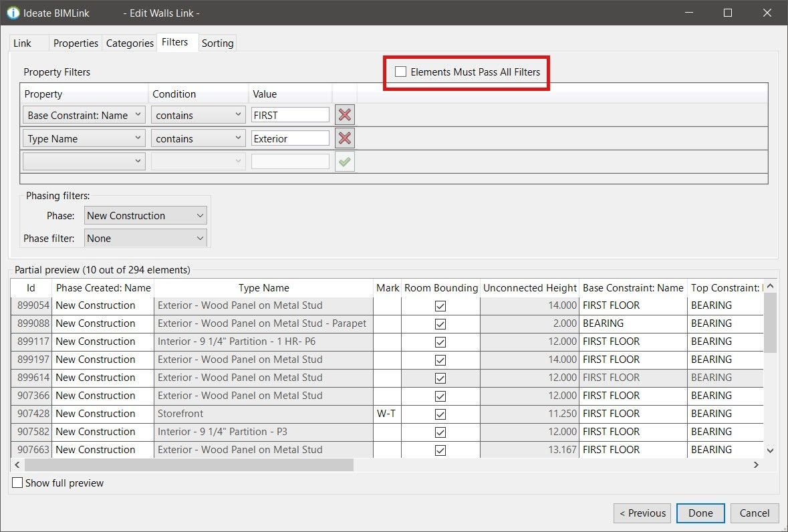Open the Type Name property dropdown
The image size is (788, 532).
click(84, 138)
